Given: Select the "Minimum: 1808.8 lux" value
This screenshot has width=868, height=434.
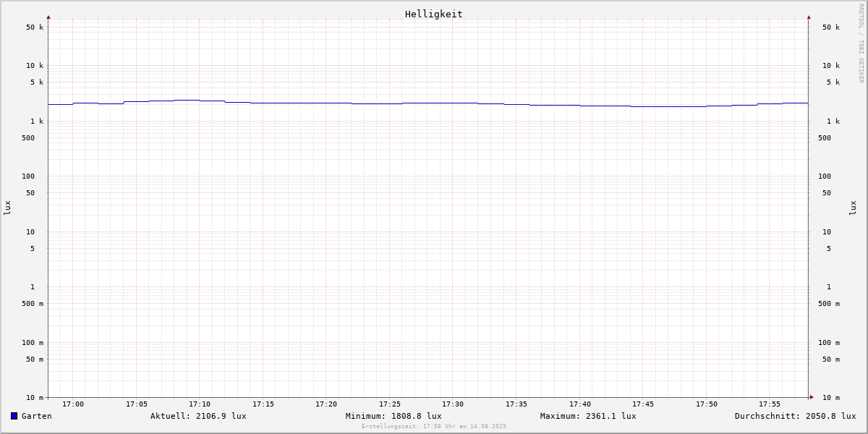Looking at the screenshot, I should pos(393,416).
